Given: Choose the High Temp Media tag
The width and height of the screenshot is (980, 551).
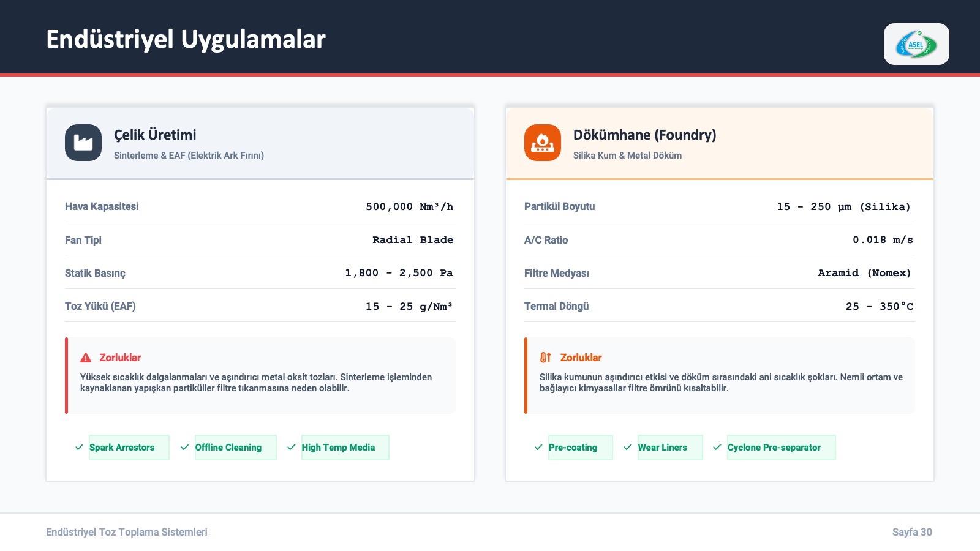Looking at the screenshot, I should pos(345,448).
